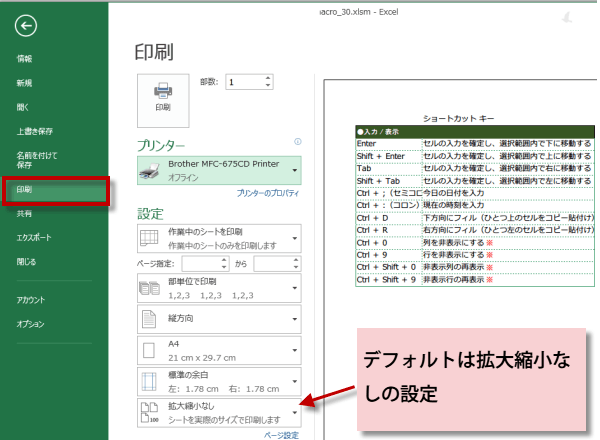
Task: Click the ページ指定 starting page field
Action: pos(203,263)
